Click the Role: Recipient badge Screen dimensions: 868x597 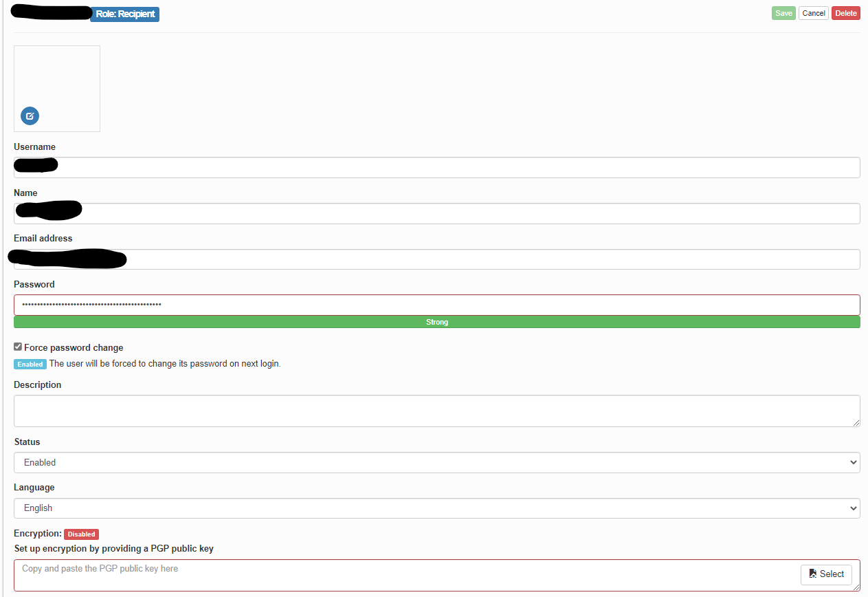(125, 14)
